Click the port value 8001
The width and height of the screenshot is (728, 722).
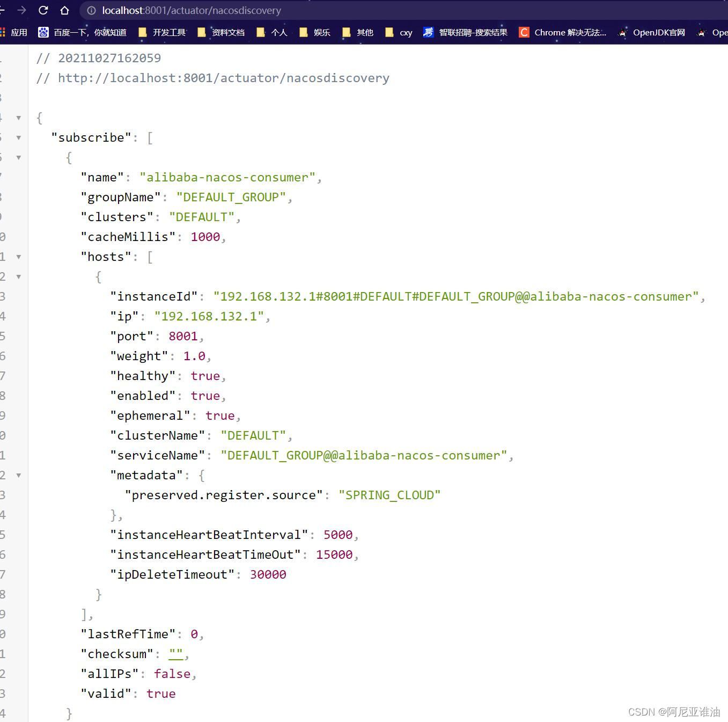(183, 336)
